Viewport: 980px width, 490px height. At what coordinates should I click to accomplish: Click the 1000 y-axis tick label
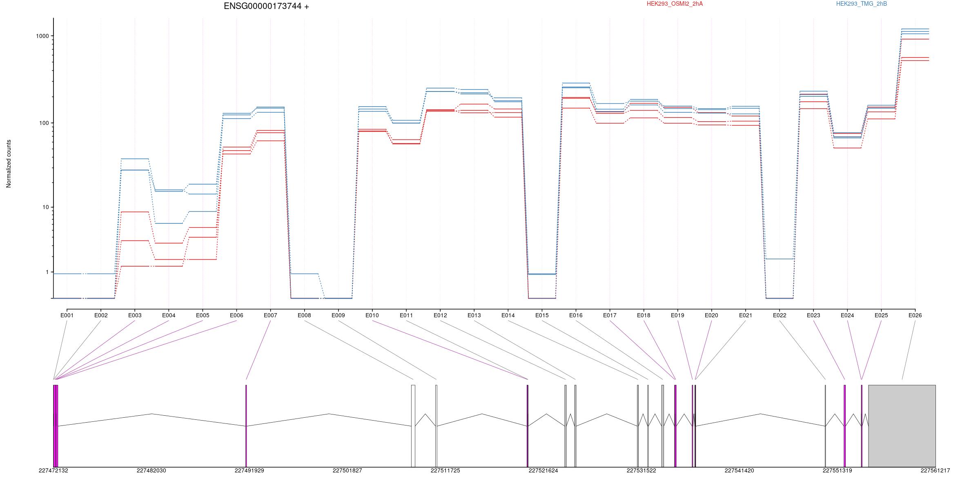(x=42, y=36)
